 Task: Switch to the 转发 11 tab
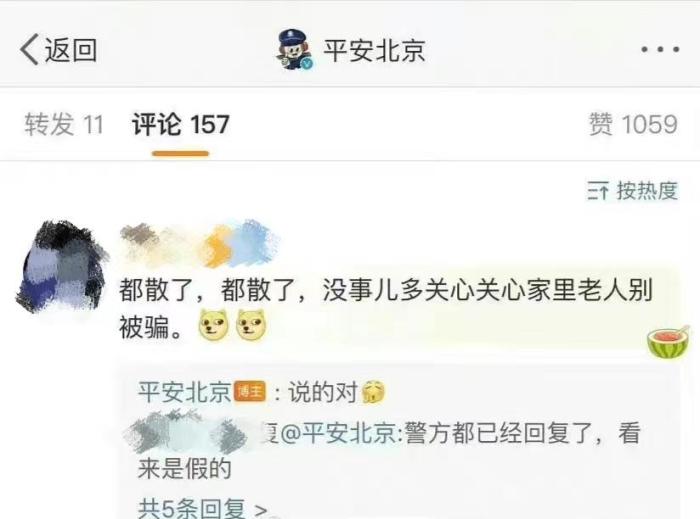pyautogui.click(x=64, y=124)
